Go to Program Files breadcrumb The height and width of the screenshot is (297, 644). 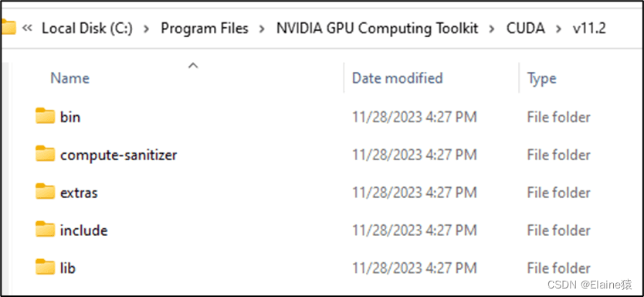[x=205, y=29]
